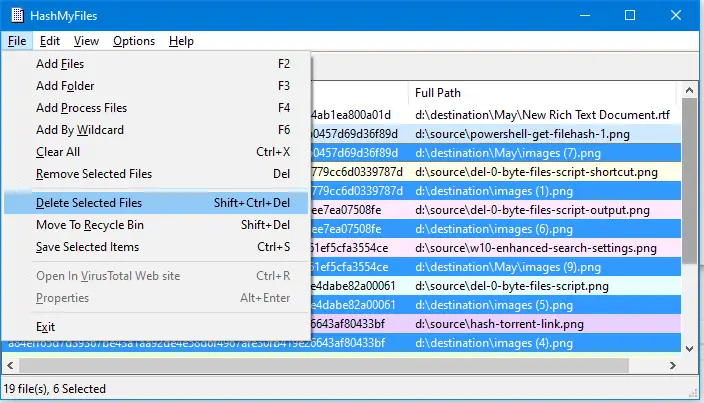Select Add By Wildcard entry
This screenshot has width=704, height=403.
[156, 130]
